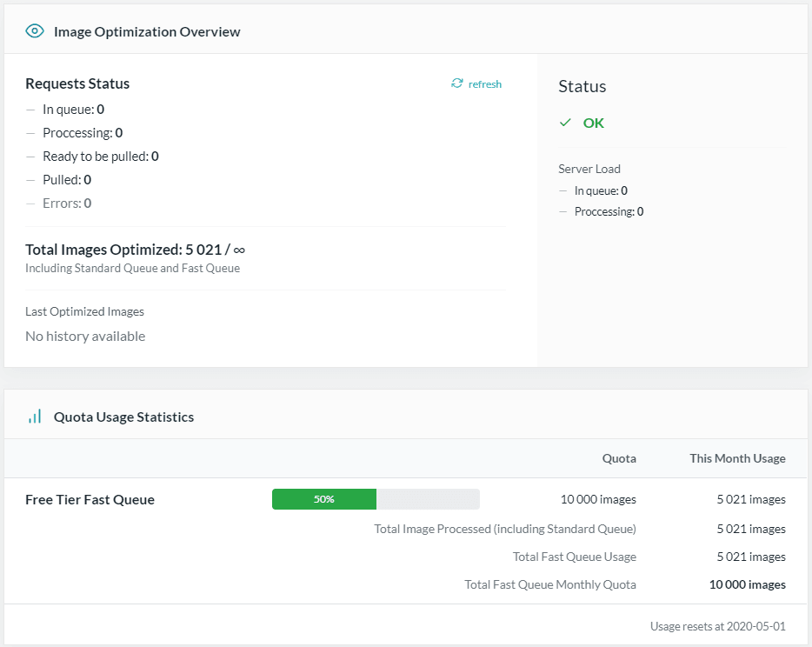Click 'Total Image Processed (including Standard Queue)' label
This screenshot has height=647, width=812.
pyautogui.click(x=505, y=529)
